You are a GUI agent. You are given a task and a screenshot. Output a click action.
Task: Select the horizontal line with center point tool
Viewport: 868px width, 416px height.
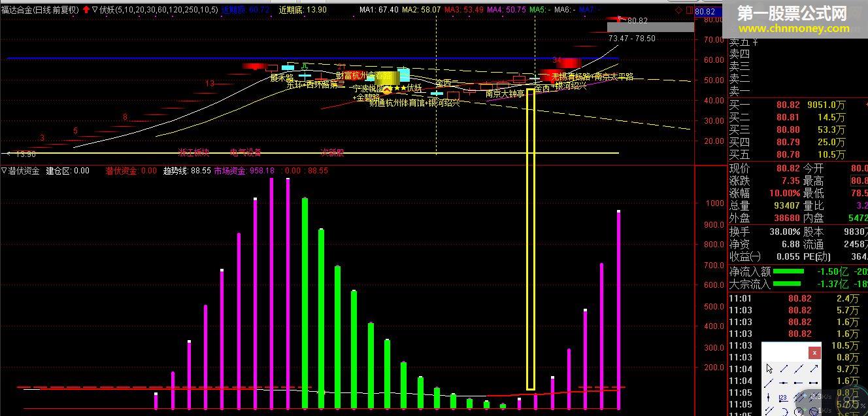tap(783, 383)
